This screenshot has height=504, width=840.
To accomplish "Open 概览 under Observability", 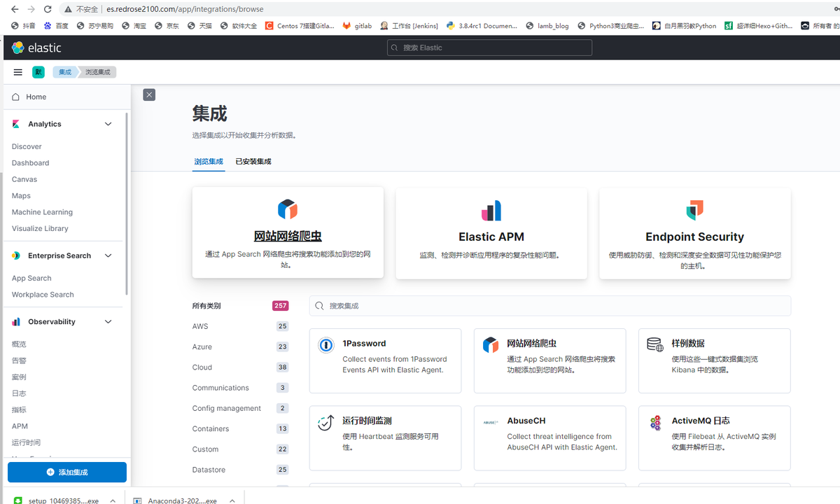I will point(19,344).
